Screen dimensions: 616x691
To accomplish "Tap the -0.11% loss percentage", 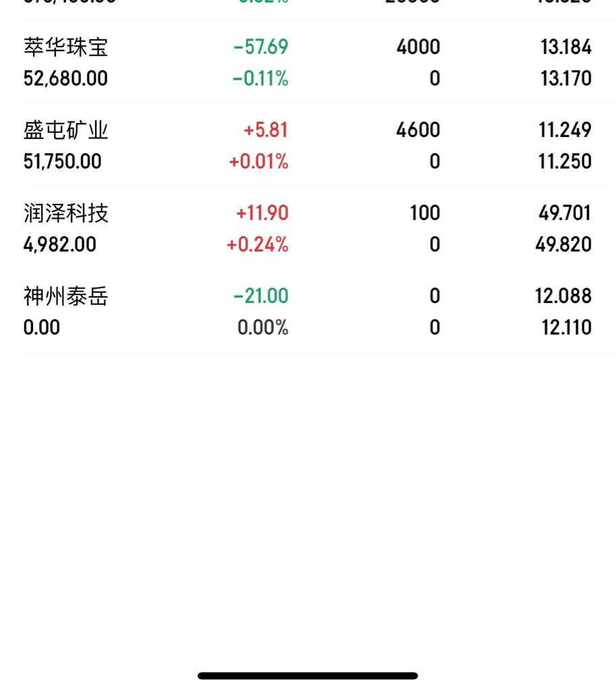I will pyautogui.click(x=260, y=79).
